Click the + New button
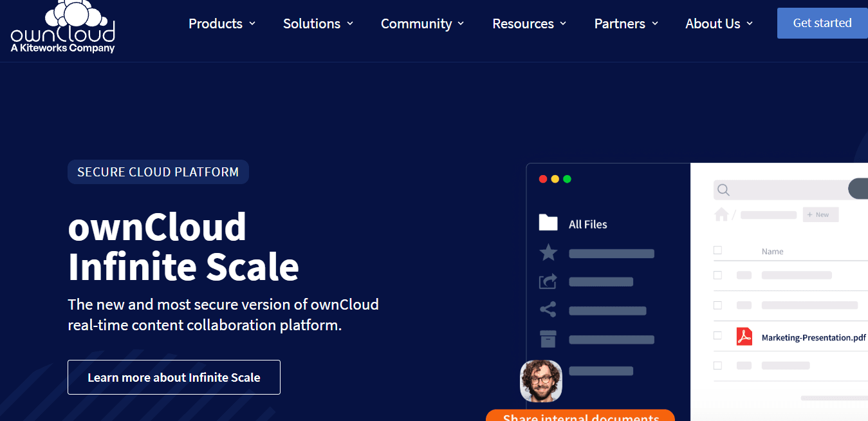 pyautogui.click(x=820, y=214)
